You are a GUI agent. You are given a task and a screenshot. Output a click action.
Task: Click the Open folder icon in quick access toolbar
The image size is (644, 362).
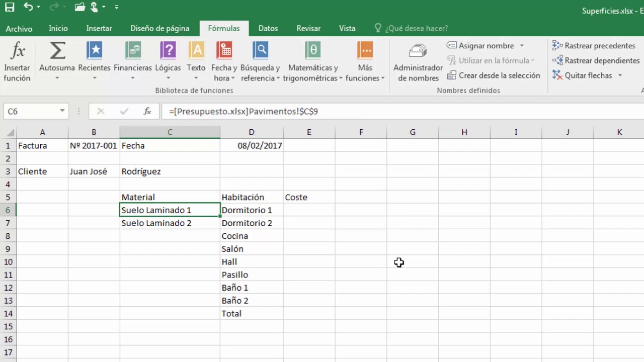pos(80,7)
